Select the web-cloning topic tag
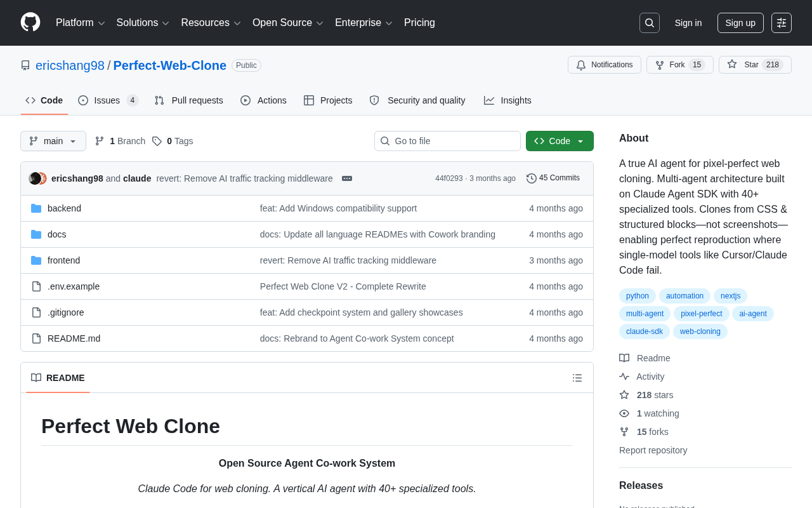 pos(700,331)
